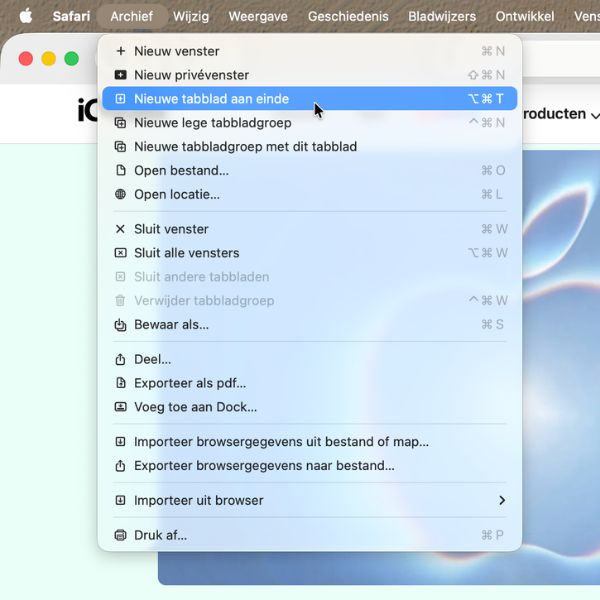Click the green fullscreen window button
This screenshot has height=600, width=600.
(72, 59)
